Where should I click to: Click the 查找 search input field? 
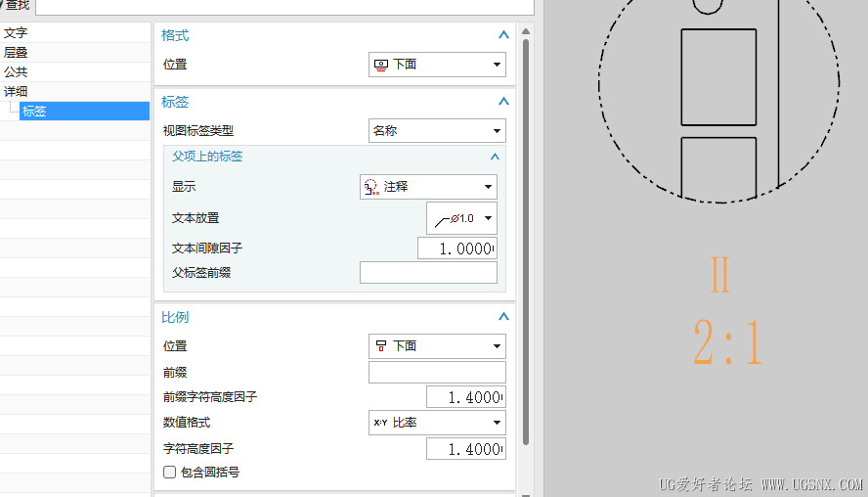click(284, 6)
